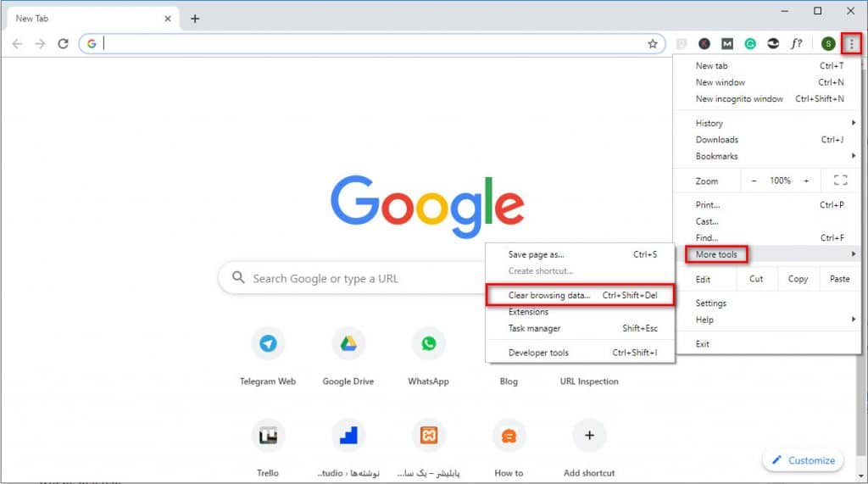Click the back navigation arrow
Viewport: 868px width, 484px height.
click(x=17, y=44)
